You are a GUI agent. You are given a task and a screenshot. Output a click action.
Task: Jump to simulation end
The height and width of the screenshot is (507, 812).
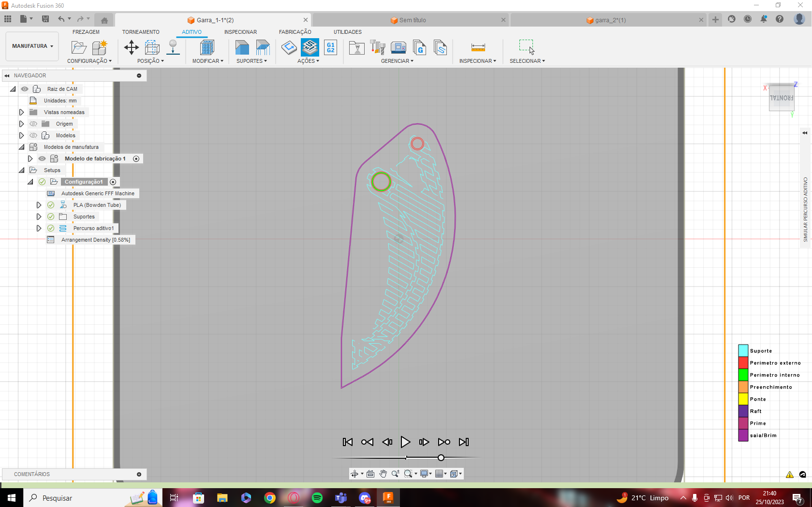[463, 442]
